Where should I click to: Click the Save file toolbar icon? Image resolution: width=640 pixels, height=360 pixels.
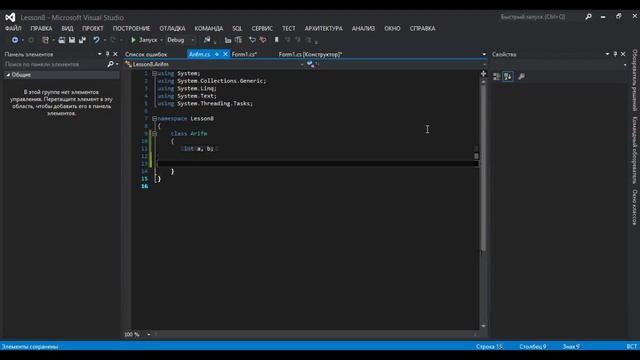click(72, 40)
